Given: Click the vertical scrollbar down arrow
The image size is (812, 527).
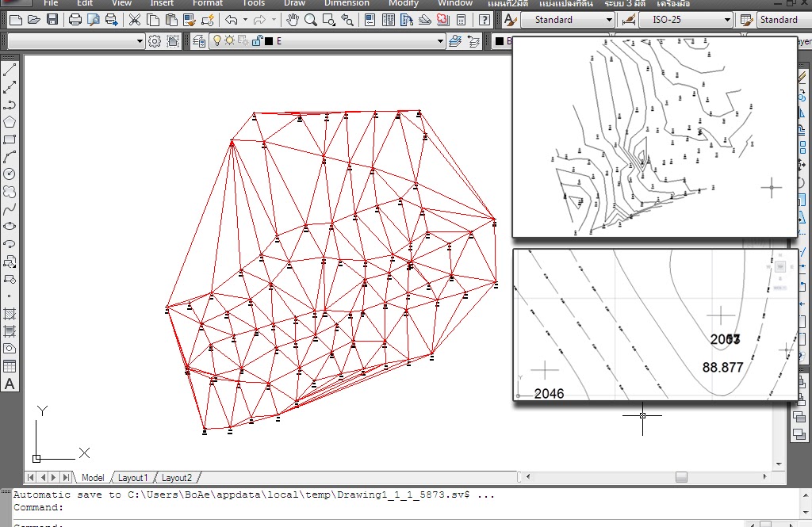Looking at the screenshot, I should tap(779, 464).
